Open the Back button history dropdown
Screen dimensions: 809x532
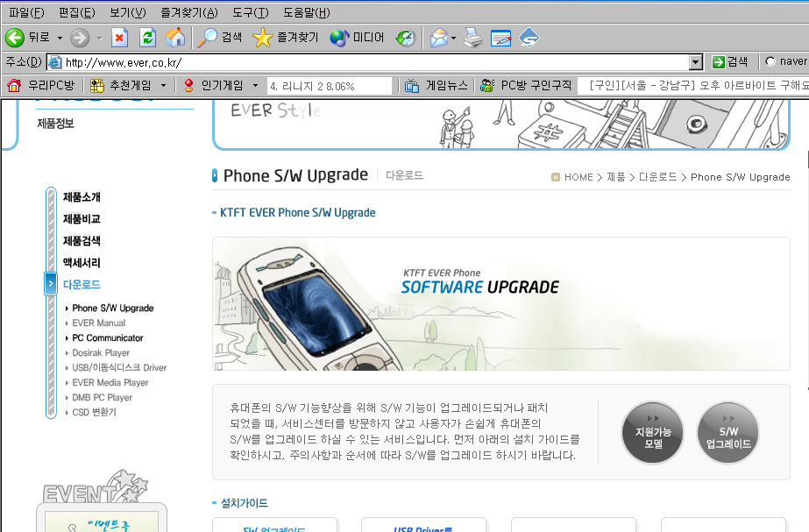coord(60,38)
